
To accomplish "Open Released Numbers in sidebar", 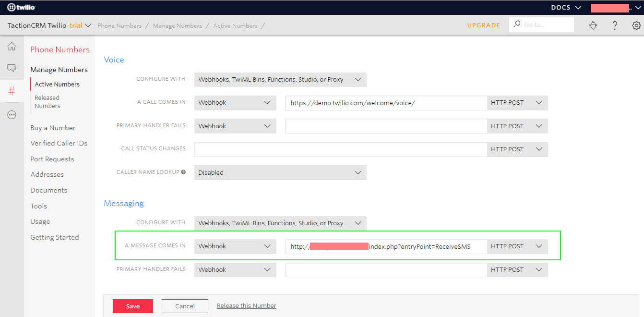I will point(47,102).
